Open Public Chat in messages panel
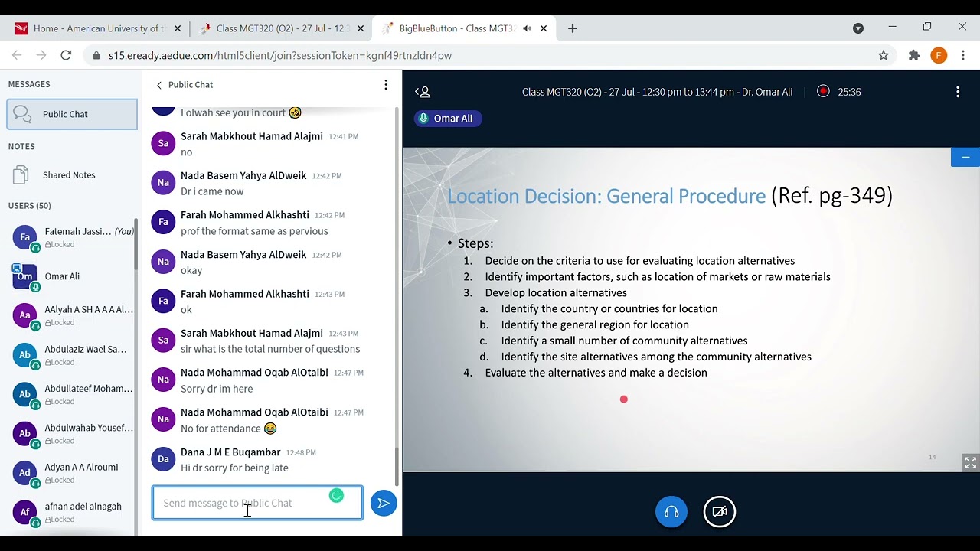Viewport: 980px width, 551px height. [x=72, y=114]
